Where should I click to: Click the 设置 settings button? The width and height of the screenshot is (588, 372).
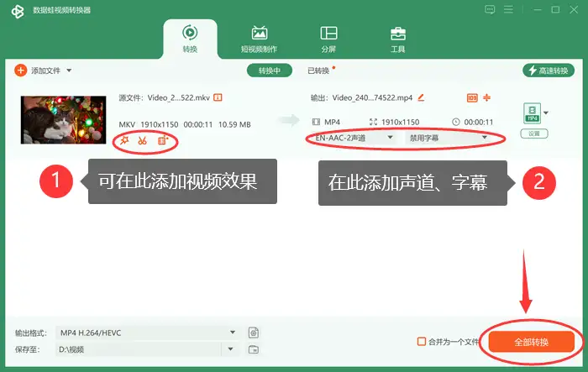coord(534,134)
